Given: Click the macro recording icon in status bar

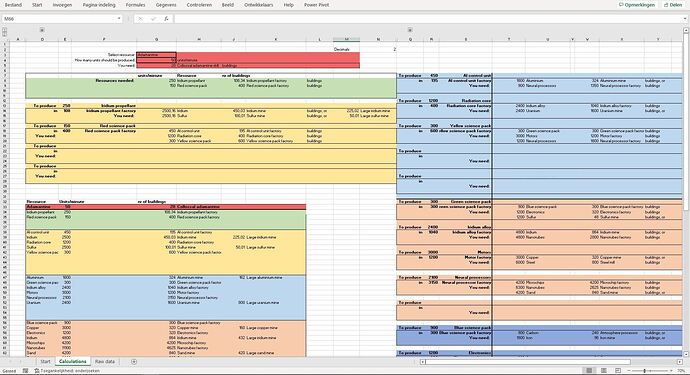Looking at the screenshot, I should coord(26,371).
